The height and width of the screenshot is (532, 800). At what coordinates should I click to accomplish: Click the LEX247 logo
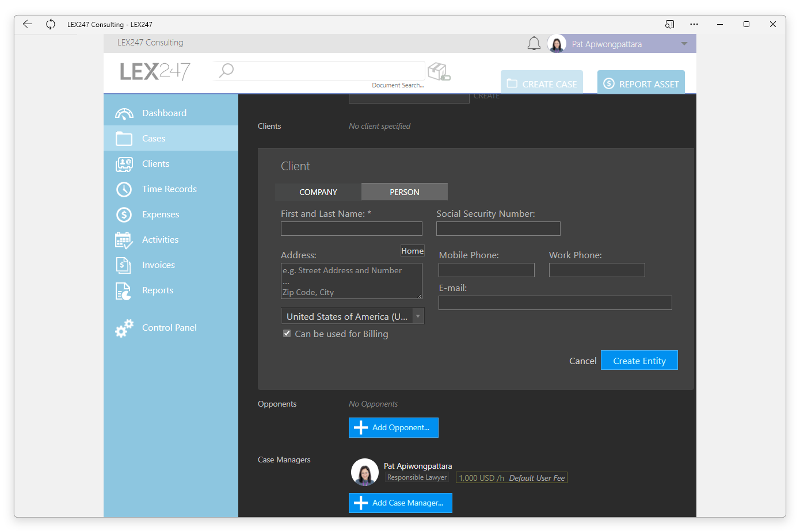(155, 71)
